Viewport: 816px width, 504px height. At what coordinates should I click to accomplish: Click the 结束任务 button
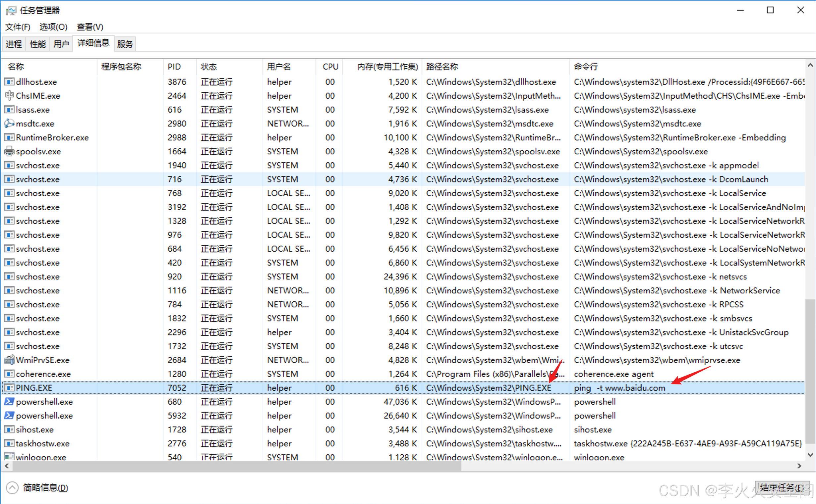[782, 488]
